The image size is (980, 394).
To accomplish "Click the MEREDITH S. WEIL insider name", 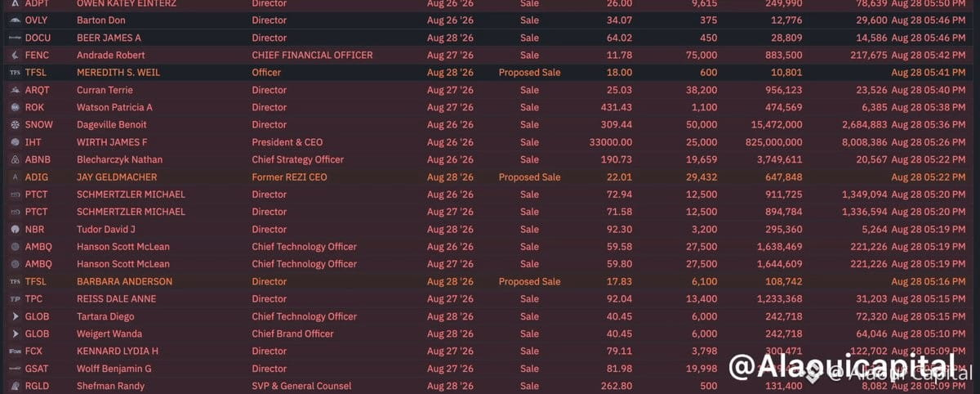I will [118, 73].
